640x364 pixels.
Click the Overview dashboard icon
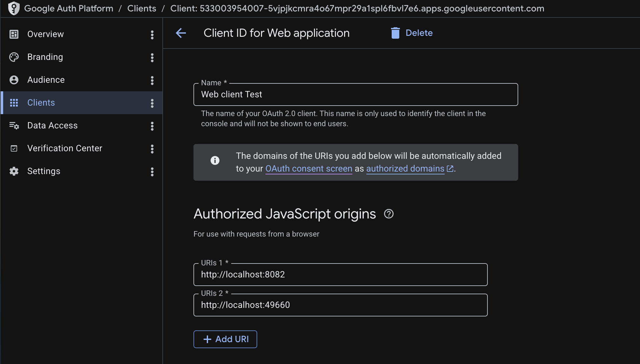[x=14, y=34]
